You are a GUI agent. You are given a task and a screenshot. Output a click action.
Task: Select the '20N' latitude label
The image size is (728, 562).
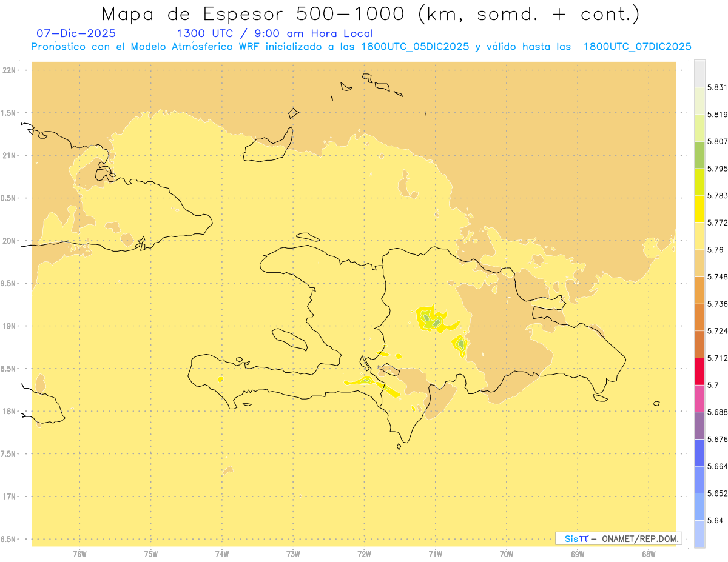[10, 241]
